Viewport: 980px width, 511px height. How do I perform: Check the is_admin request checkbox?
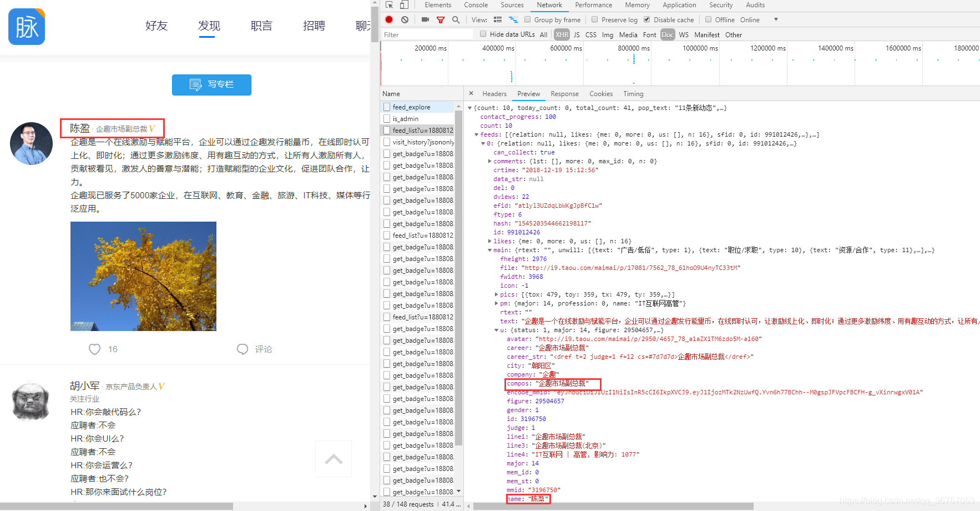(387, 118)
